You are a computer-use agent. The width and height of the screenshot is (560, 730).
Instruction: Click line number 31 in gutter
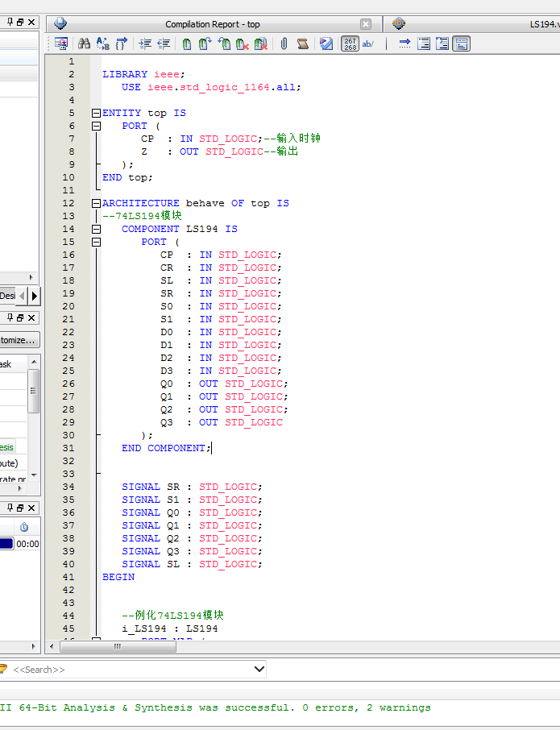68,448
